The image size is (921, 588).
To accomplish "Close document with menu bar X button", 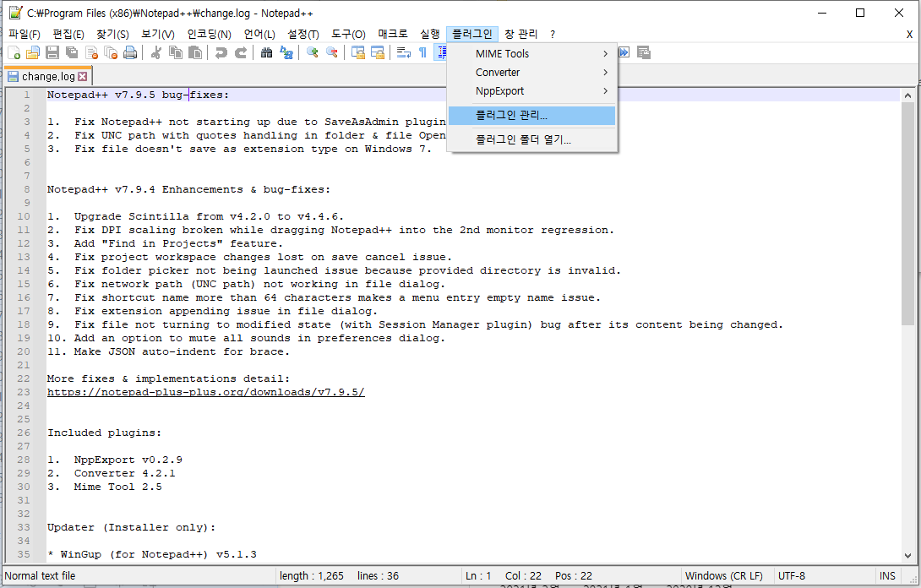I will click(909, 34).
